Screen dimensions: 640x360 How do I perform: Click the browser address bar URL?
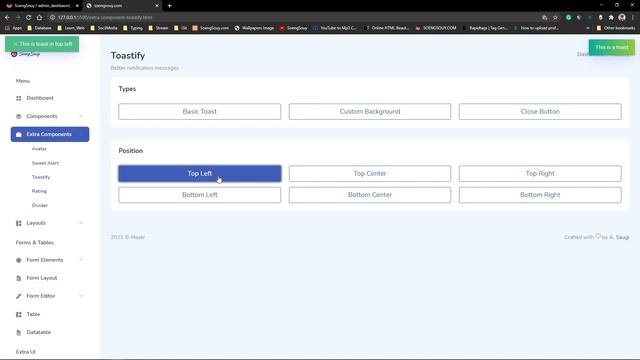coord(105,18)
